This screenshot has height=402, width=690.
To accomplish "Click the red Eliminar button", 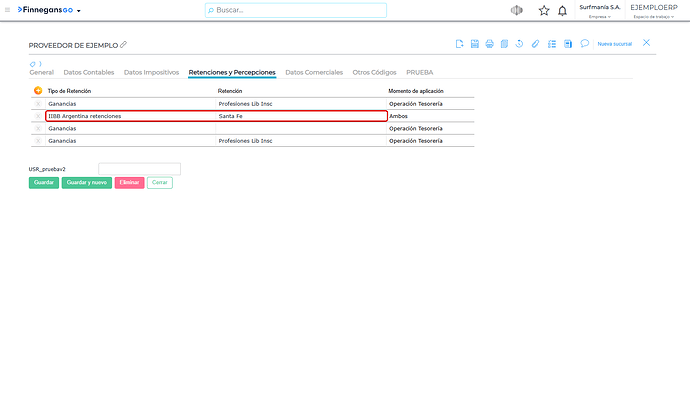I will 129,183.
